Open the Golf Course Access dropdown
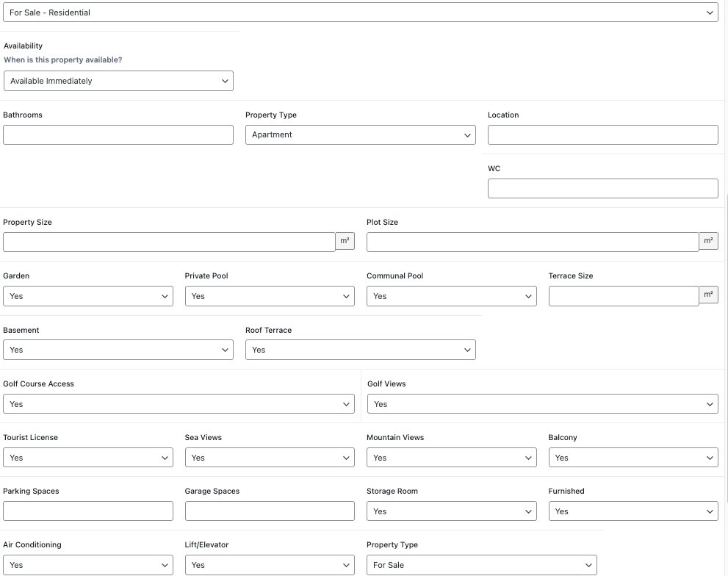This screenshot has height=576, width=728. coord(179,404)
